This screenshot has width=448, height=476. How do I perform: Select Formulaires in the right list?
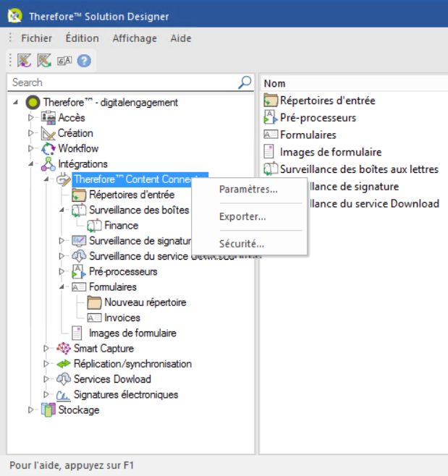[x=308, y=135]
